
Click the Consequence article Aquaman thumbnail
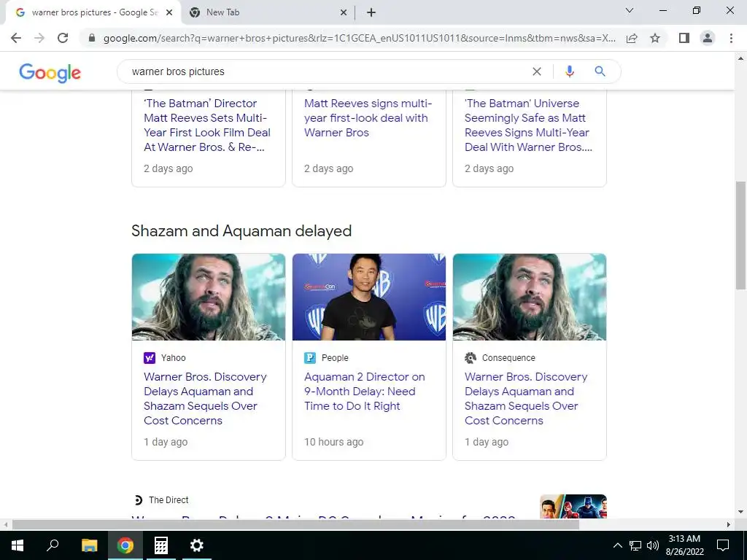click(x=530, y=297)
